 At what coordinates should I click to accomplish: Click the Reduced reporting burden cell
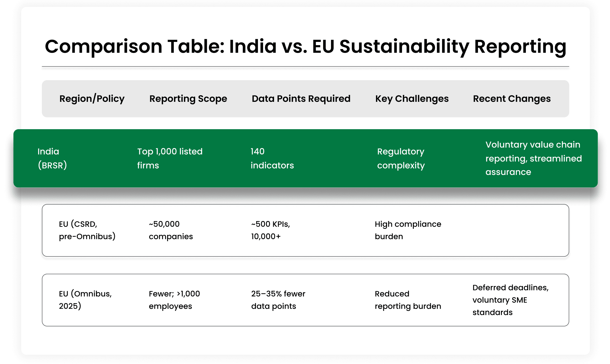[408, 300]
